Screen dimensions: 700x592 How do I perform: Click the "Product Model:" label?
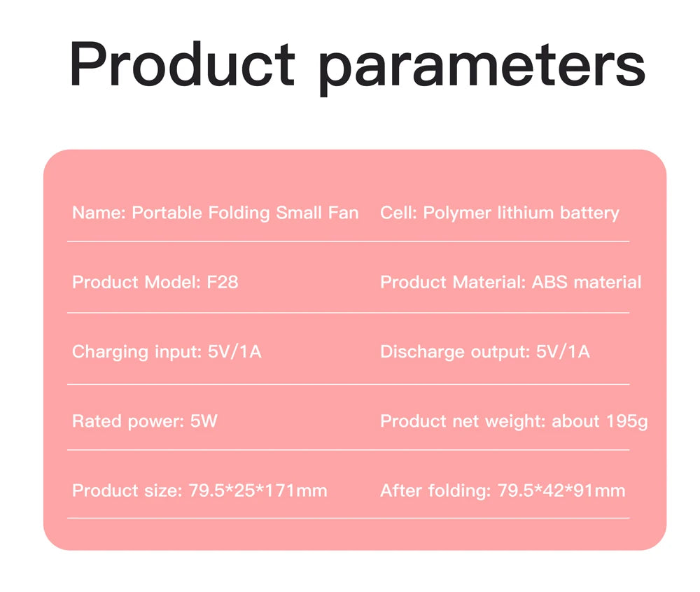click(x=136, y=283)
